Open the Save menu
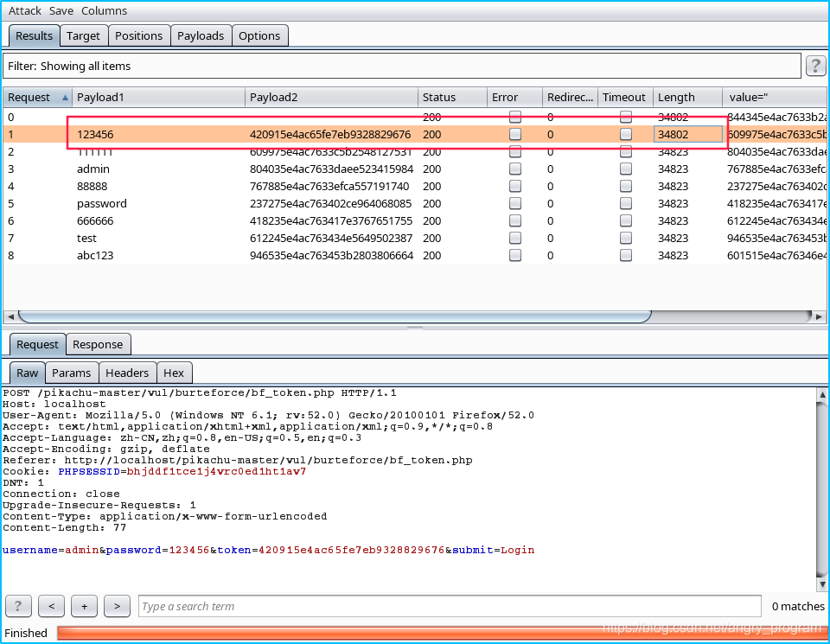 pyautogui.click(x=61, y=10)
